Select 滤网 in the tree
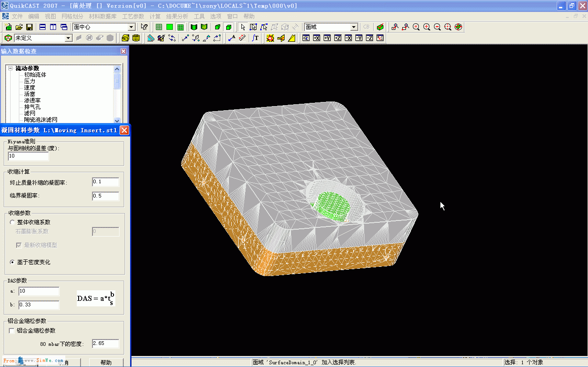588x367 pixels. coord(29,113)
